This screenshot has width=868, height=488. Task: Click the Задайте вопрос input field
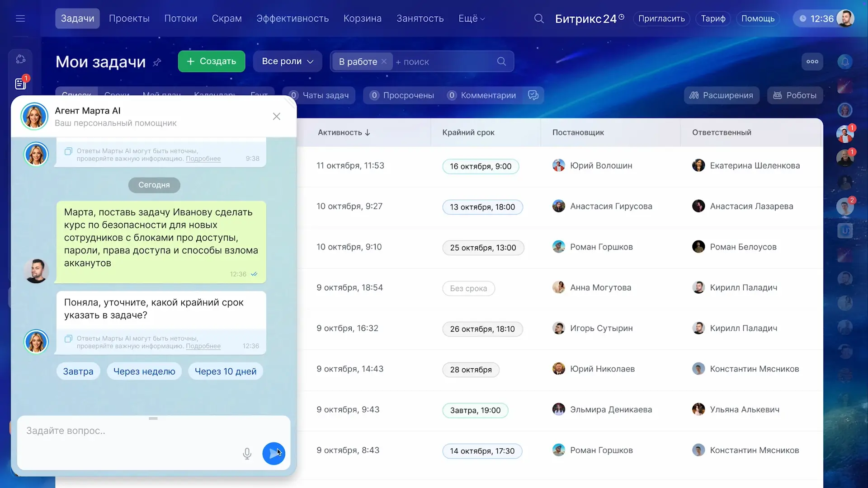[x=131, y=431]
